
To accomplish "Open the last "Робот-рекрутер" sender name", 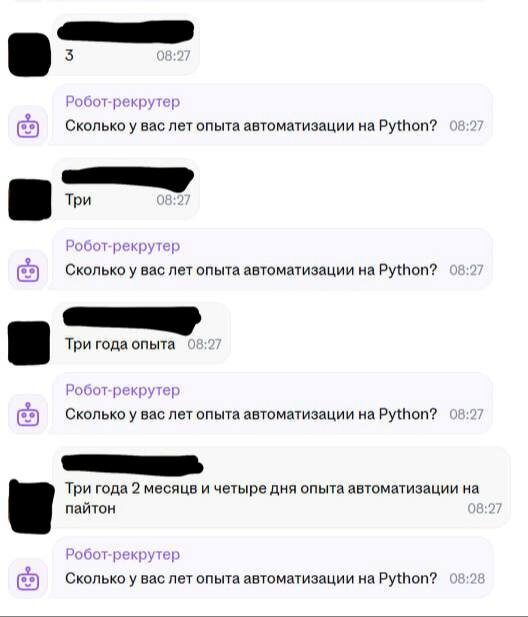I will [x=123, y=554].
